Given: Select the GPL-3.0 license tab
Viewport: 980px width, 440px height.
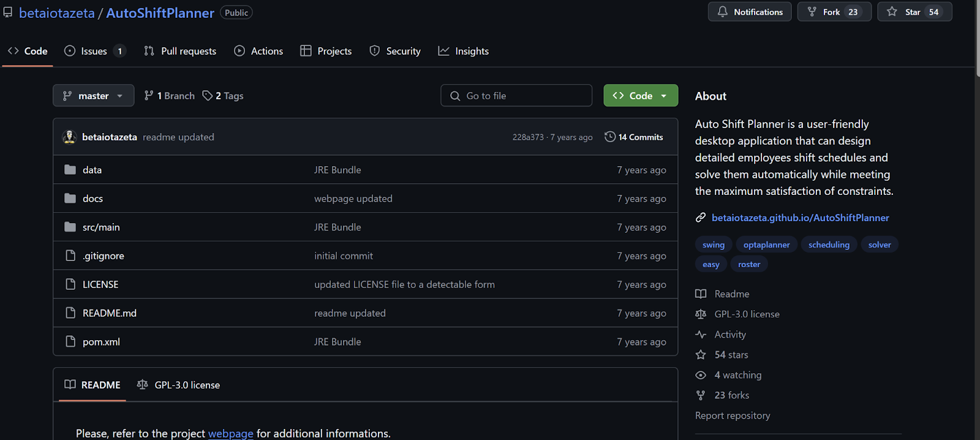Looking at the screenshot, I should [x=178, y=385].
